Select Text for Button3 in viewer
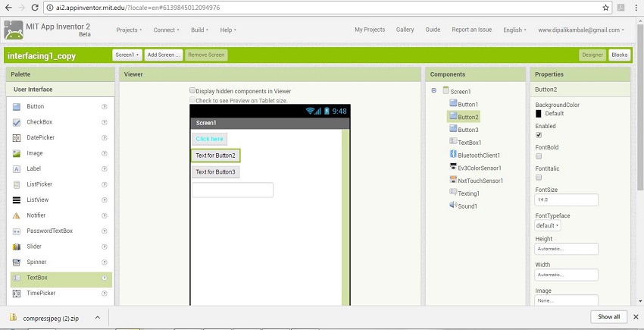 (x=216, y=172)
